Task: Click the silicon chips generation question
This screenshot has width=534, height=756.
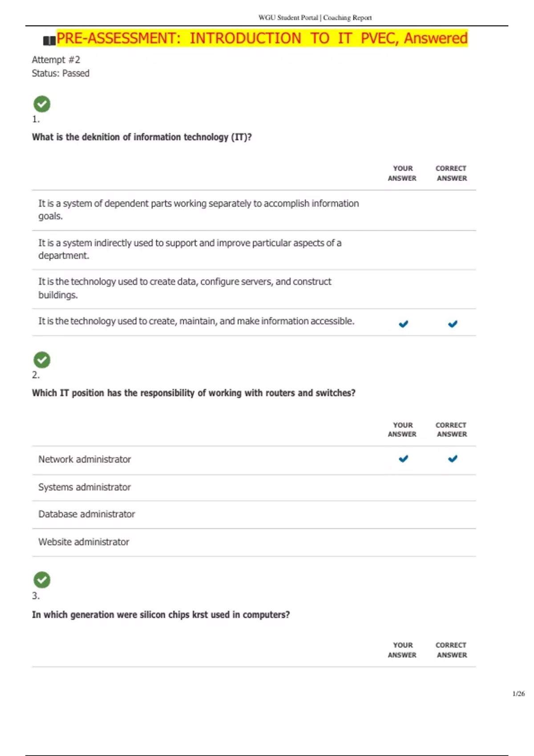Action: coord(161,615)
